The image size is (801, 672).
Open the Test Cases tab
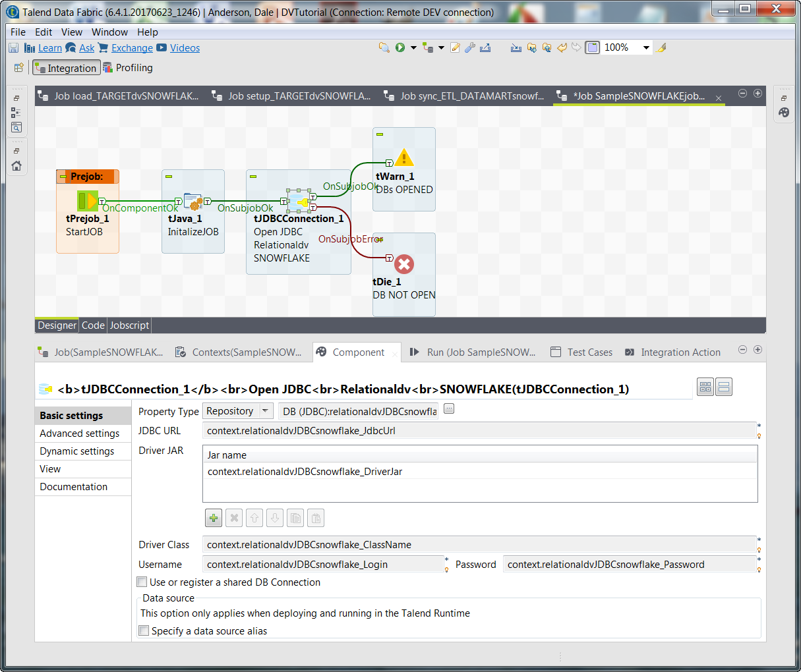(x=582, y=352)
